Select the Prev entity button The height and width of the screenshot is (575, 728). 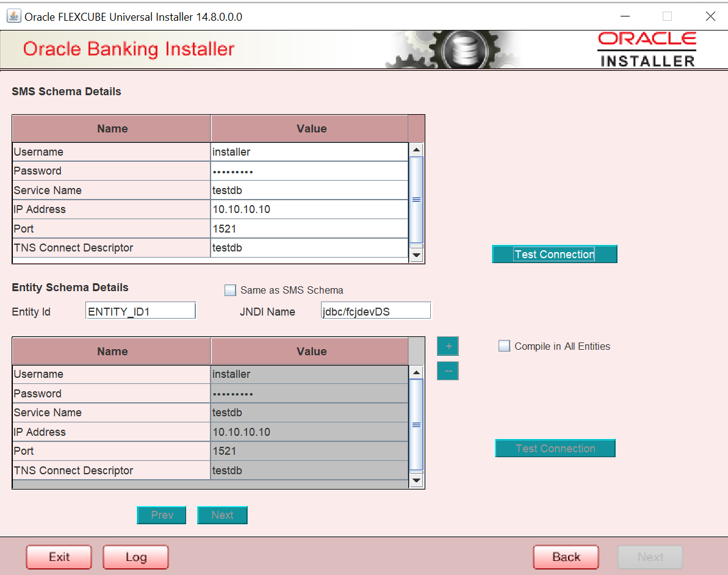click(x=162, y=515)
